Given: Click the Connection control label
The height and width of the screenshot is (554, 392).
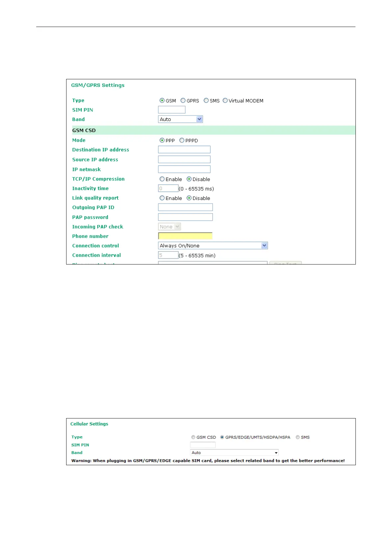Looking at the screenshot, I should 95,246.
